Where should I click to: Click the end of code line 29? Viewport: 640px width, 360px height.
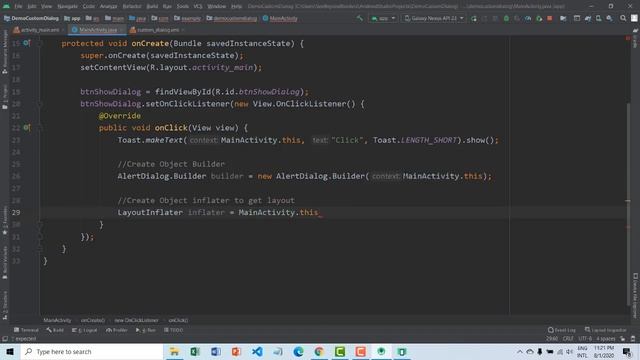pos(320,213)
